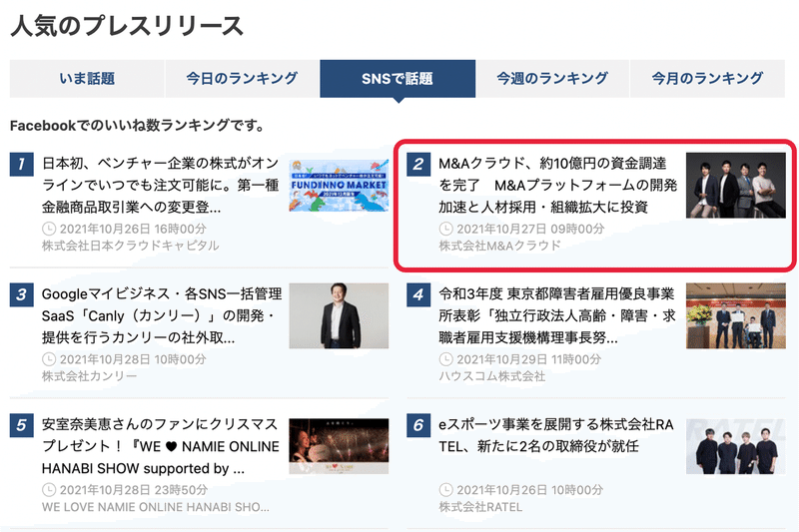This screenshot has width=799, height=532.
Task: Click the 人気のプレスリリース heading
Action: [127, 26]
